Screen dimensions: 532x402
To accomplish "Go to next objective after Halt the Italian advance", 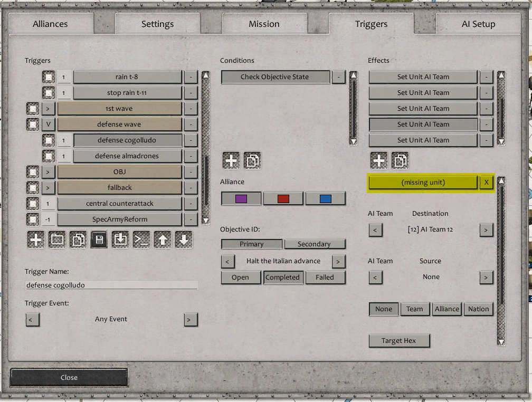I will 338,262.
